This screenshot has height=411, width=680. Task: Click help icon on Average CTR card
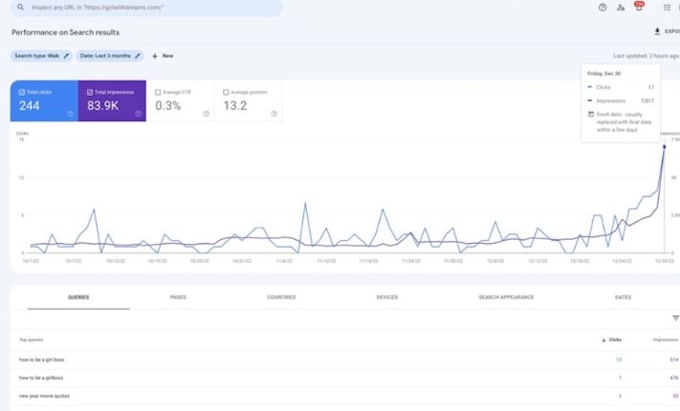(x=206, y=114)
